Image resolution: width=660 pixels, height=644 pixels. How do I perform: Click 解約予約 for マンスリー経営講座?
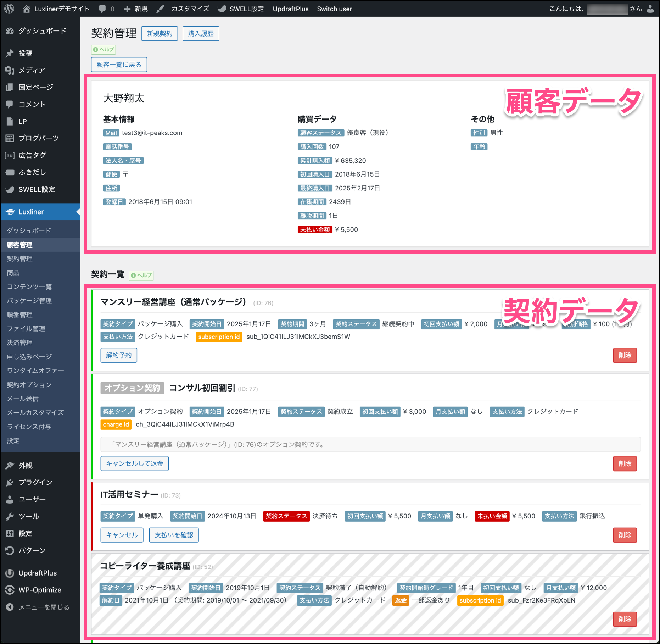point(119,355)
